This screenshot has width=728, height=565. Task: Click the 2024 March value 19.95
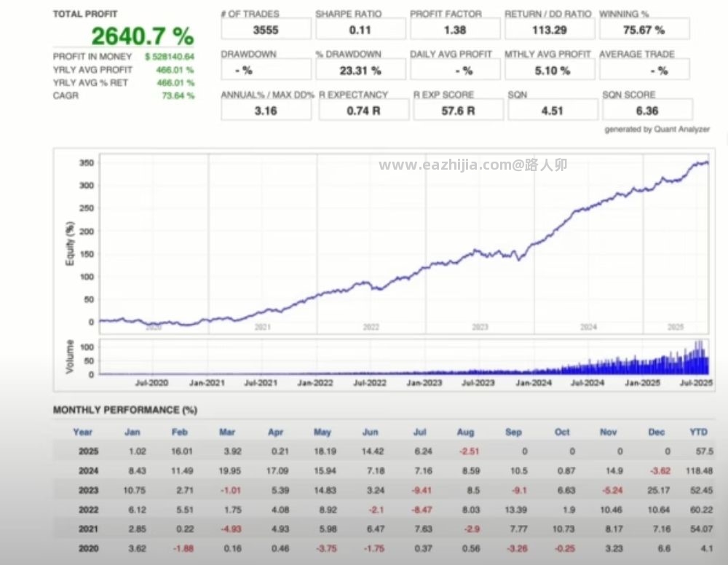pyautogui.click(x=230, y=471)
